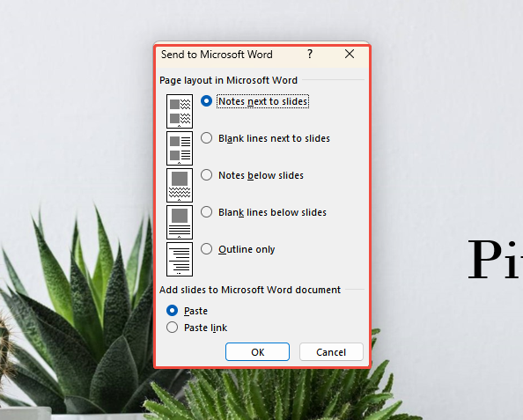Select Notes below slides radio button

pos(206,175)
